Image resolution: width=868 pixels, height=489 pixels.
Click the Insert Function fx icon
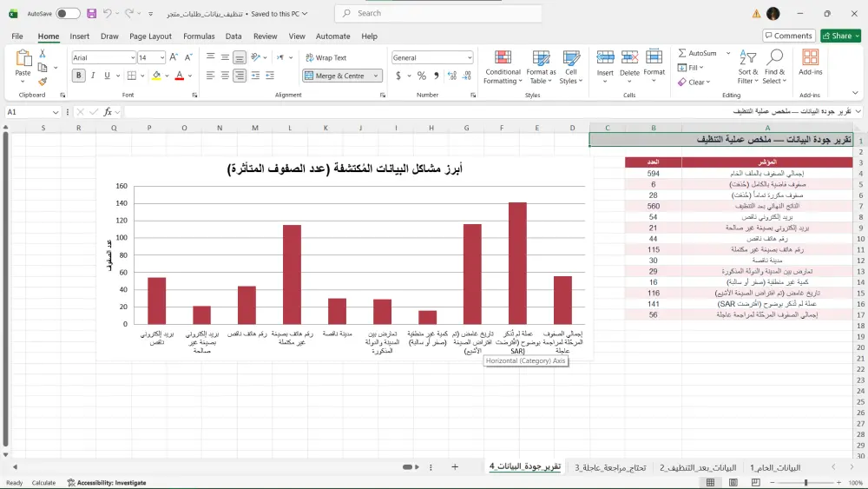108,112
